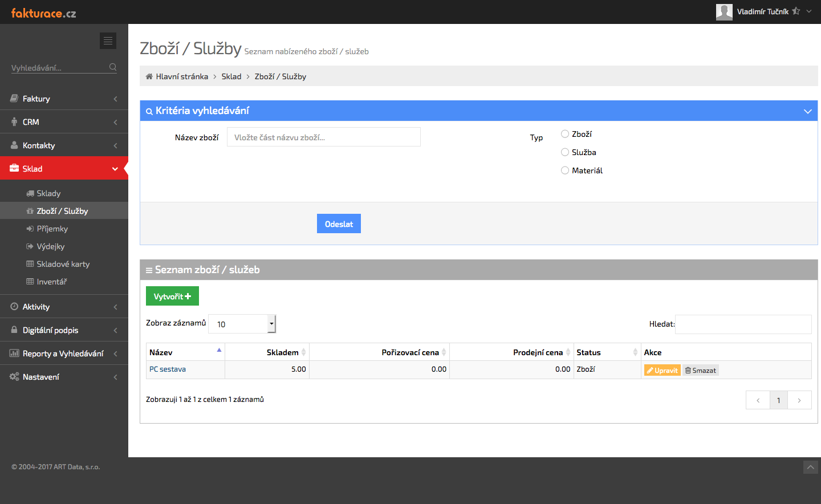Viewport: 821px width, 504px height.
Task: Click the Digitální podpis lock icon
Action: pyautogui.click(x=14, y=330)
